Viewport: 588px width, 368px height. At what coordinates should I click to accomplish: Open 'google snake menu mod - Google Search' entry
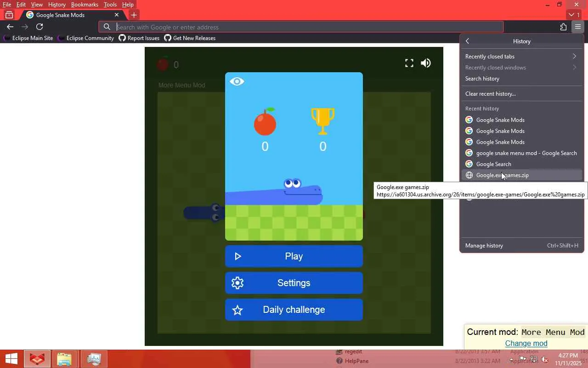click(521, 153)
